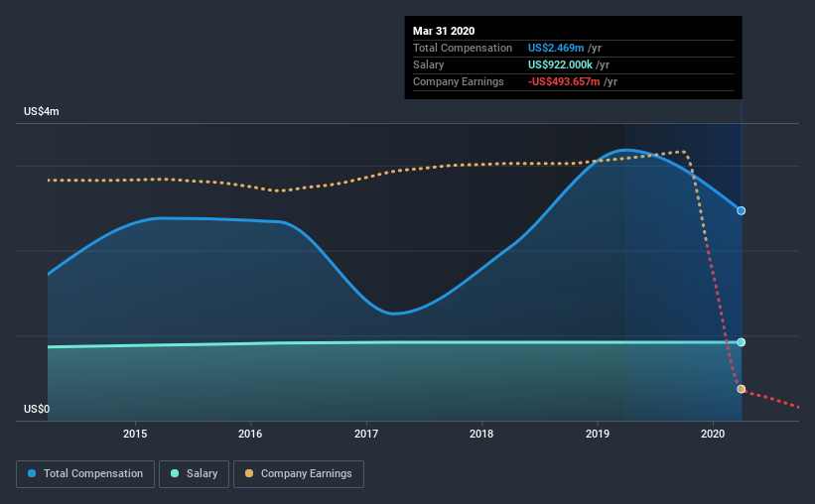
Task: Click the US$4m y-axis label
Action: 42,111
